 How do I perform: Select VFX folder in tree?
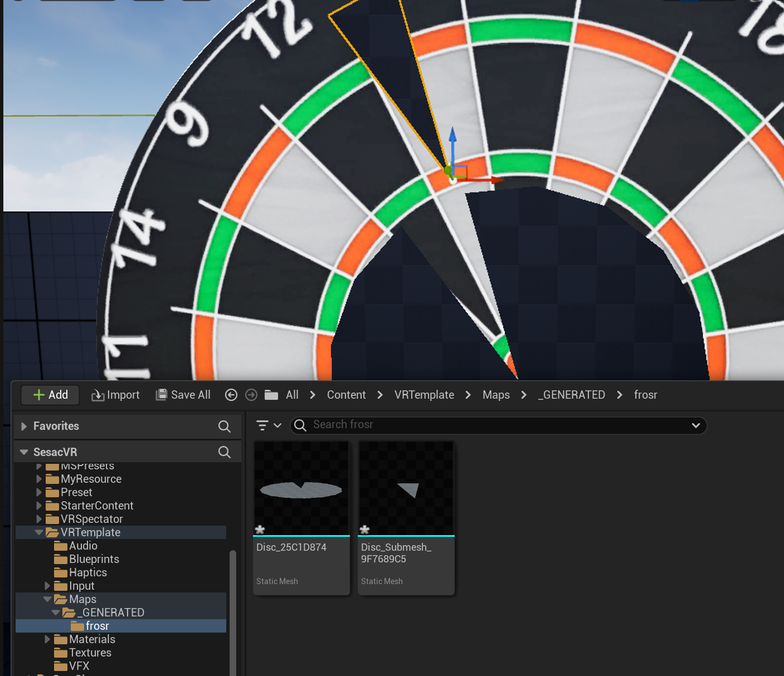point(79,666)
